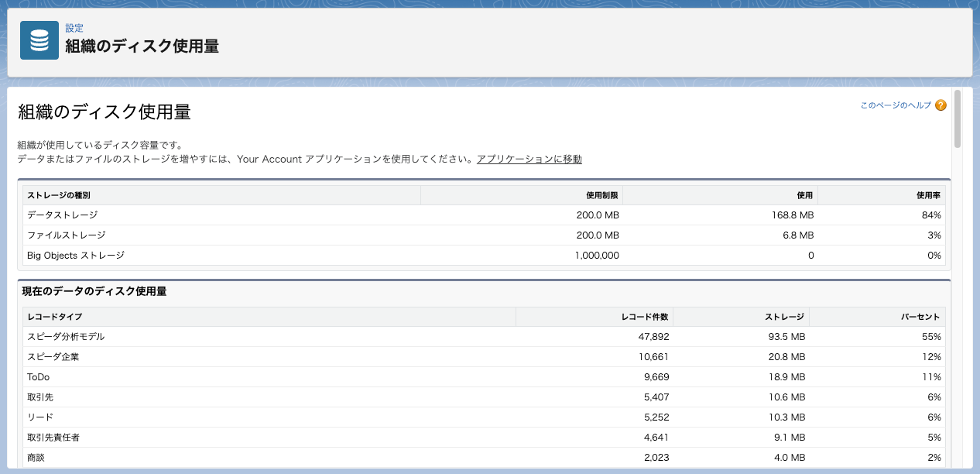Select the スピーダ企業 record type row

tap(53, 357)
